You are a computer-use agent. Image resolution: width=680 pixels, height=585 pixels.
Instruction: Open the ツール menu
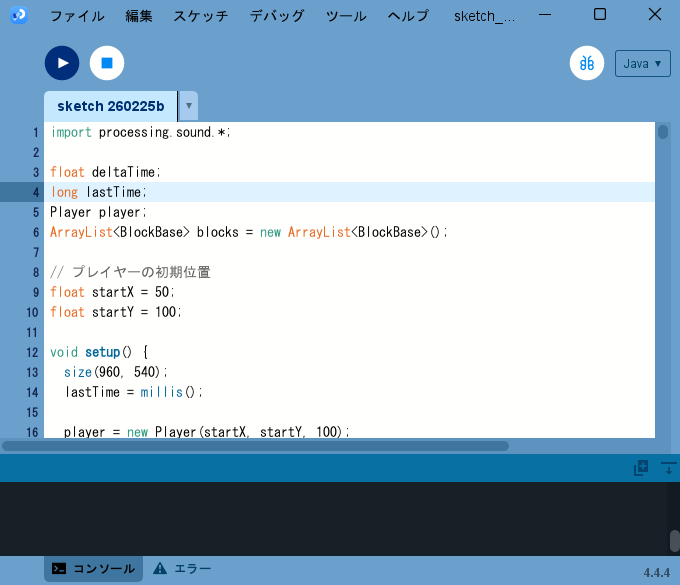click(346, 16)
